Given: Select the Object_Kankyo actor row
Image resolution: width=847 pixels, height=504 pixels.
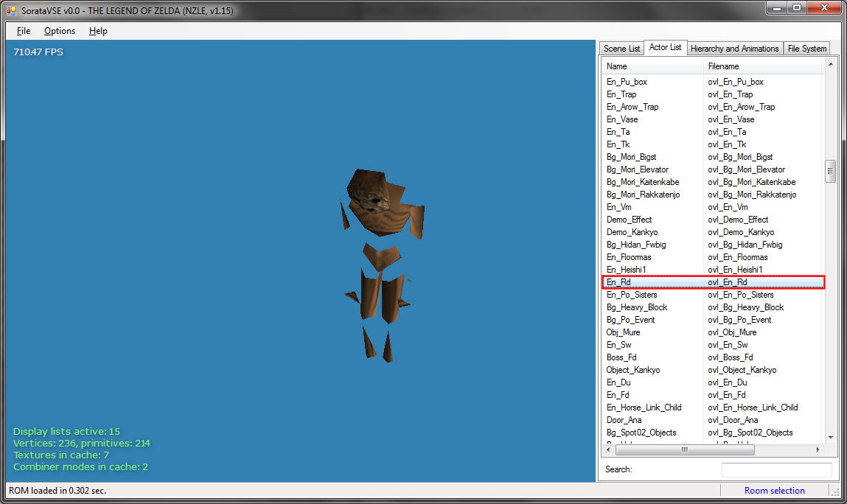Looking at the screenshot, I should point(713,370).
